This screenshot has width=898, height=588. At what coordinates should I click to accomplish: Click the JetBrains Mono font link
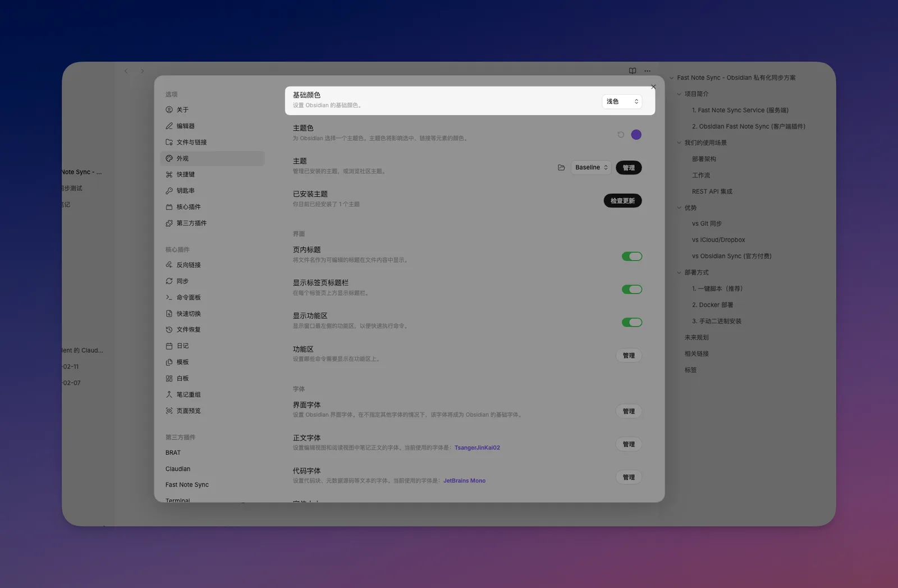pos(464,481)
